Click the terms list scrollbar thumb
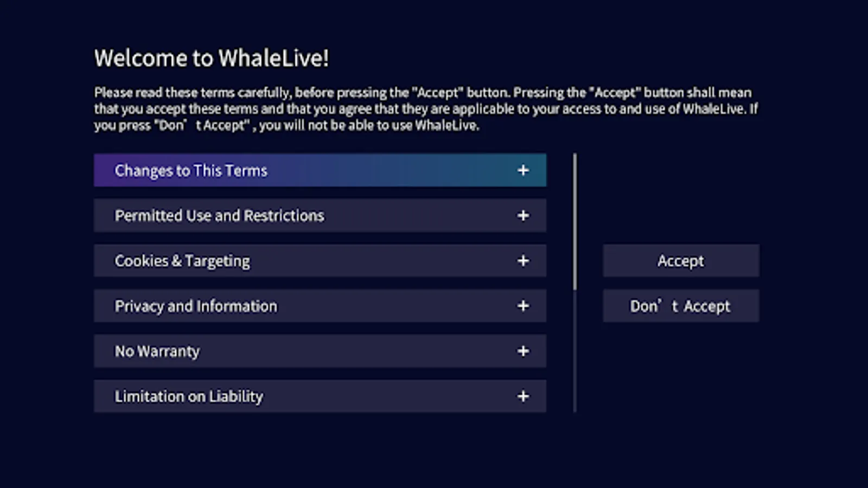Viewport: 868px width, 488px height. (575, 221)
